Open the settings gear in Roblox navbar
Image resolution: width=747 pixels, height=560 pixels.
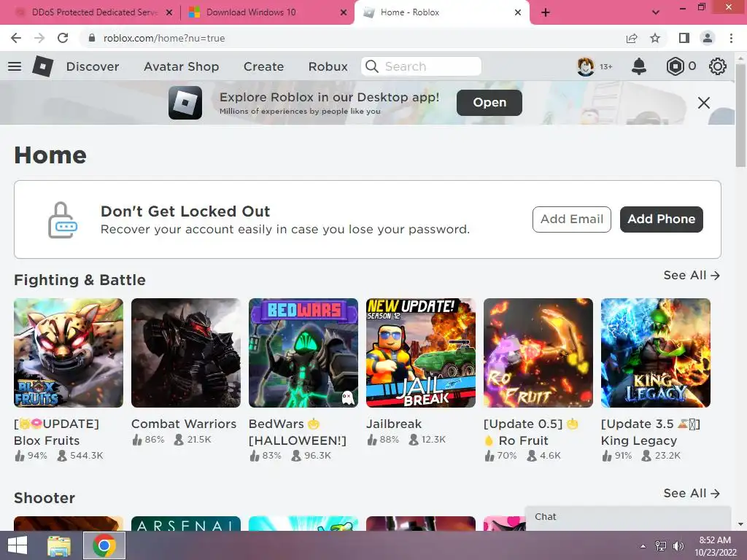click(718, 66)
